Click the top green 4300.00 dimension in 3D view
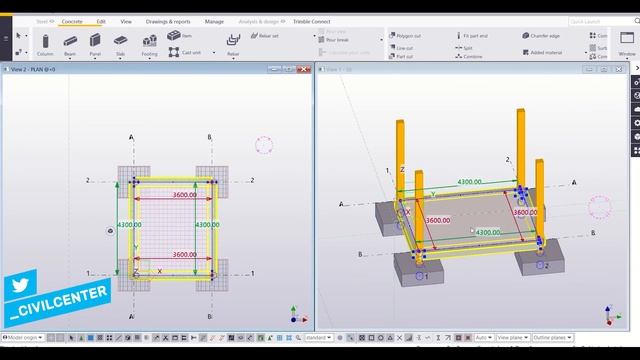This screenshot has width=640, height=360. tap(469, 182)
